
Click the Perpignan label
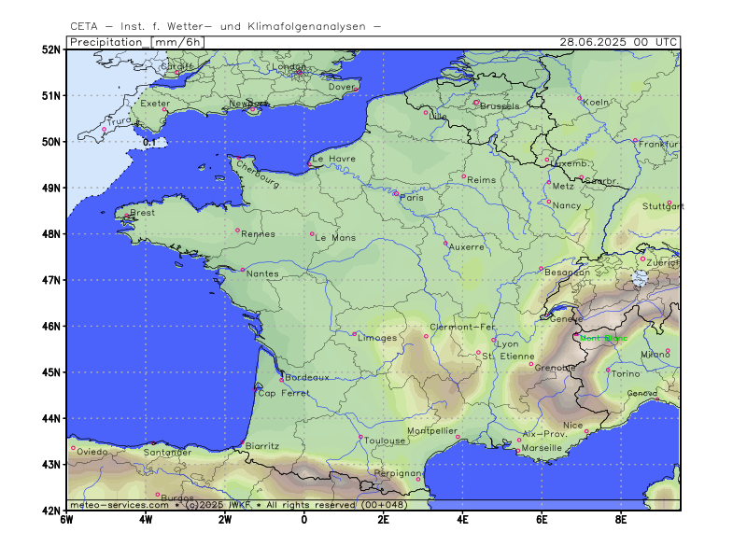click(399, 474)
